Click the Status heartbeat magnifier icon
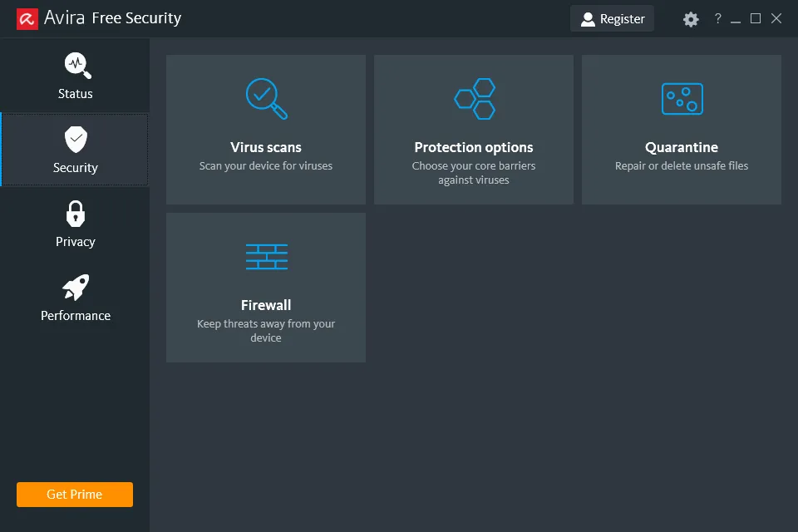 (76, 65)
